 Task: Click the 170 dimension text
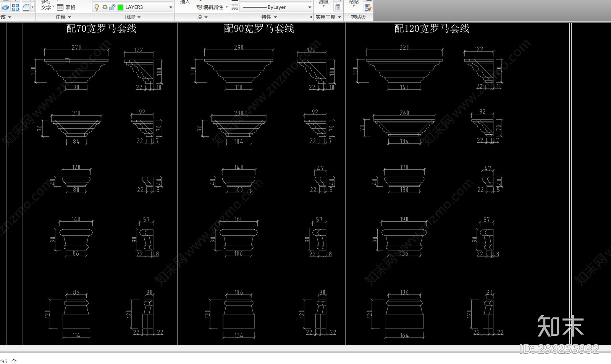pyautogui.click(x=404, y=167)
